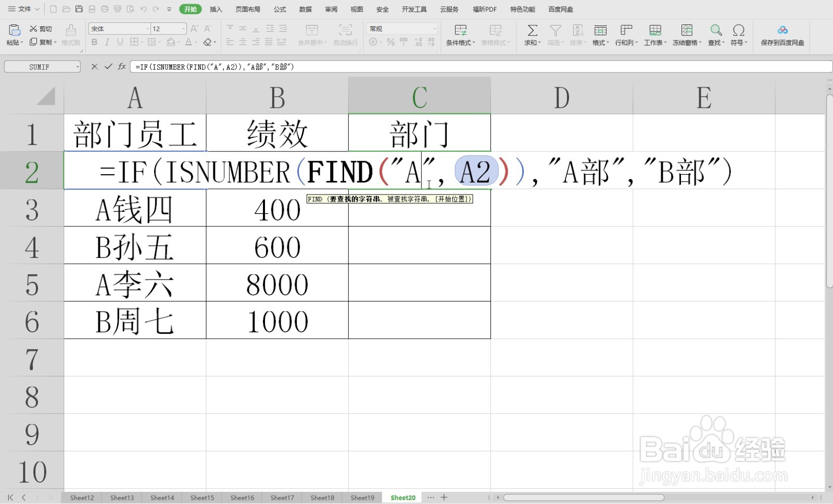Click the Sum (求和) sigma icon
This screenshot has height=504, width=833.
pos(532,31)
